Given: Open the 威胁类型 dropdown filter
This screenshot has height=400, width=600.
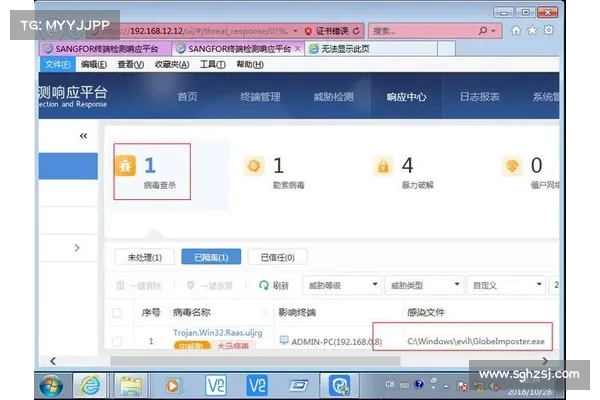Looking at the screenshot, I should tap(422, 285).
